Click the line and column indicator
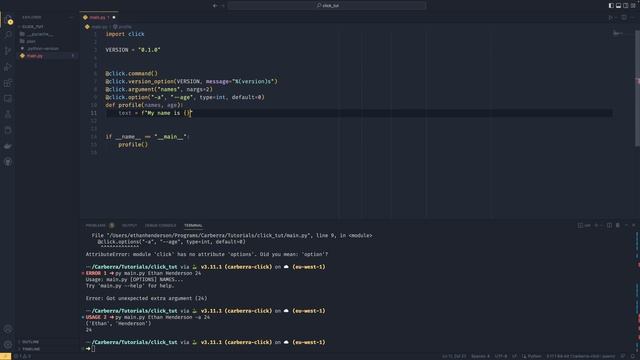Image resolution: width=640 pixels, height=360 pixels. [454, 356]
